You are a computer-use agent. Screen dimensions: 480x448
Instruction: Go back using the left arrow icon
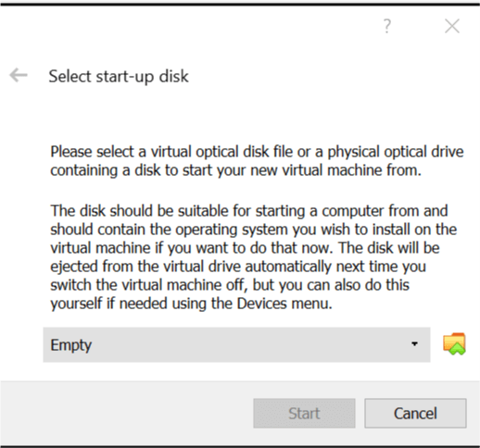[x=19, y=75]
